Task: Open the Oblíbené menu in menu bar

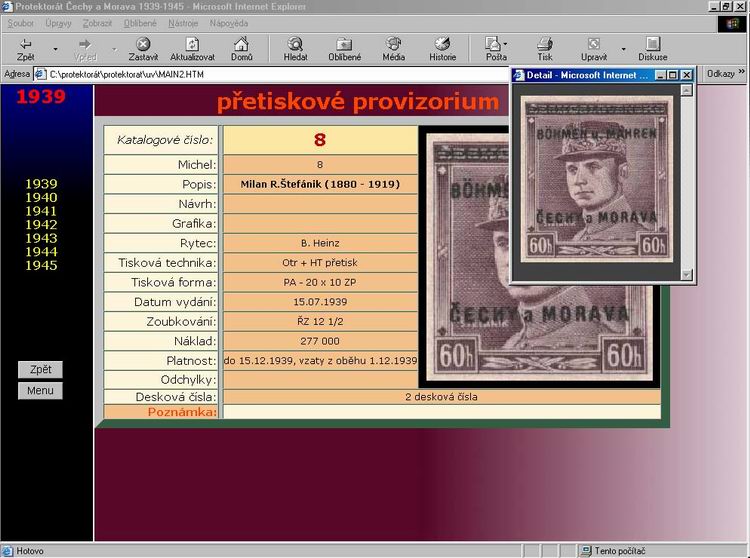Action: coord(140,23)
